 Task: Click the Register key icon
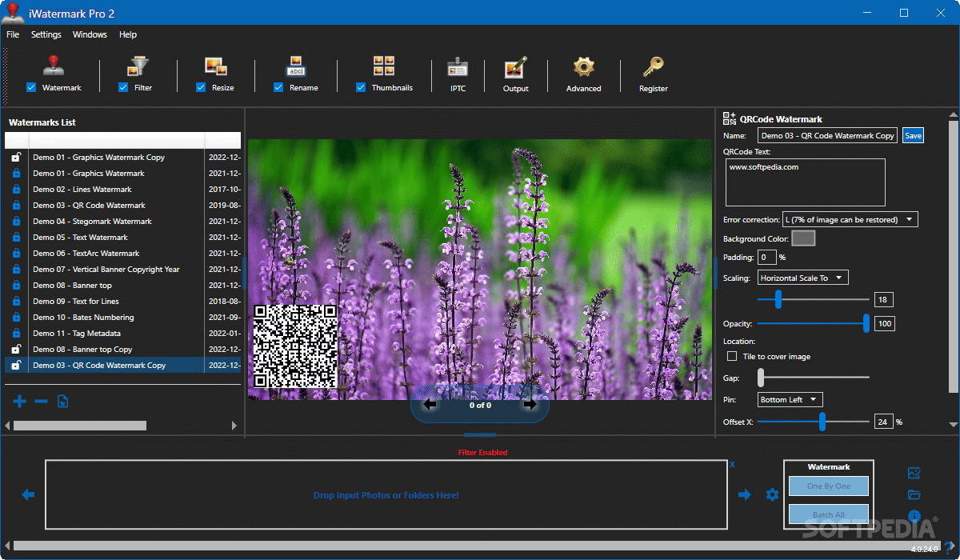point(653,67)
